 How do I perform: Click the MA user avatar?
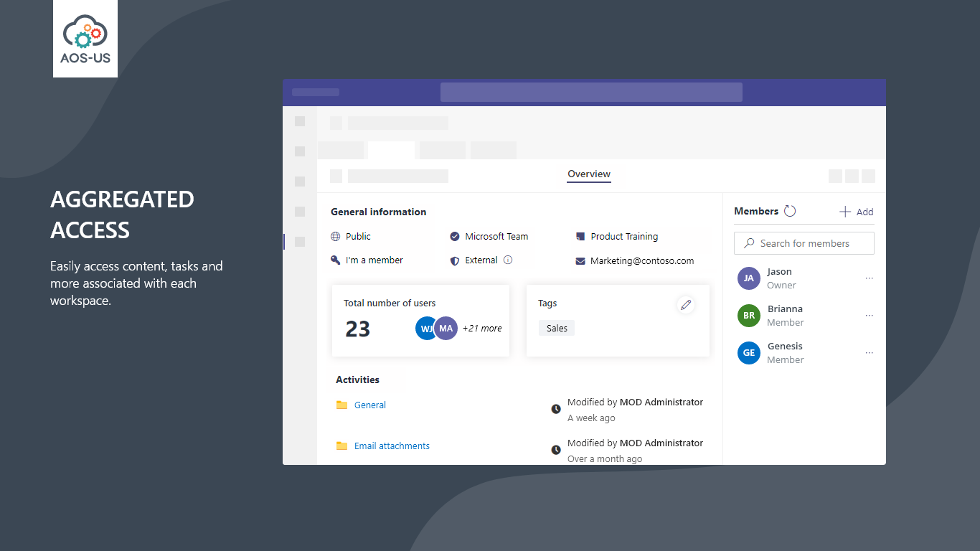(x=446, y=328)
